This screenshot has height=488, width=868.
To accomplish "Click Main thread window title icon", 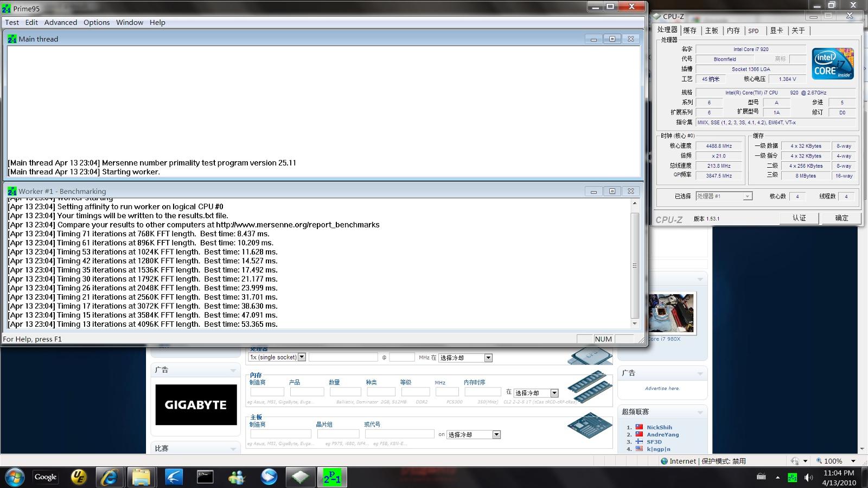I will point(12,39).
